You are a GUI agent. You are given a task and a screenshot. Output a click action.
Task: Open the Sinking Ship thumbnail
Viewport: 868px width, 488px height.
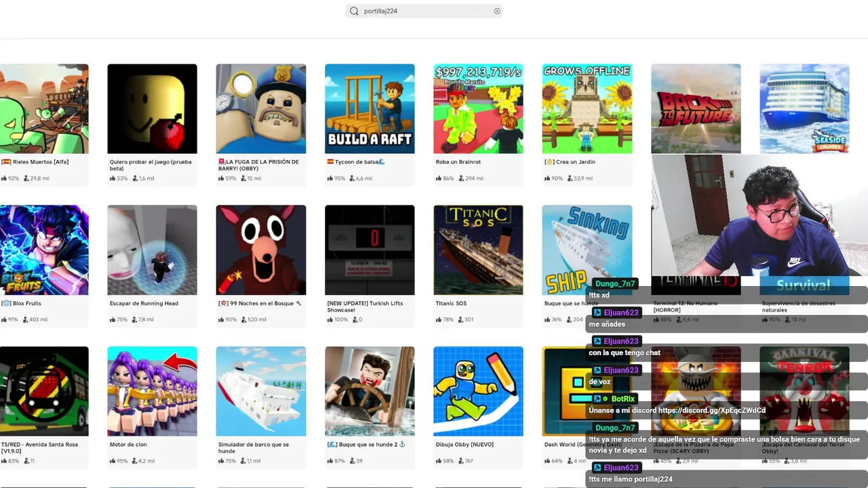587,250
